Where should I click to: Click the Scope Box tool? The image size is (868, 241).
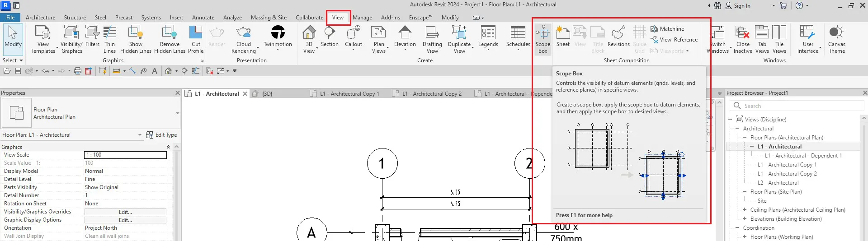click(x=542, y=39)
